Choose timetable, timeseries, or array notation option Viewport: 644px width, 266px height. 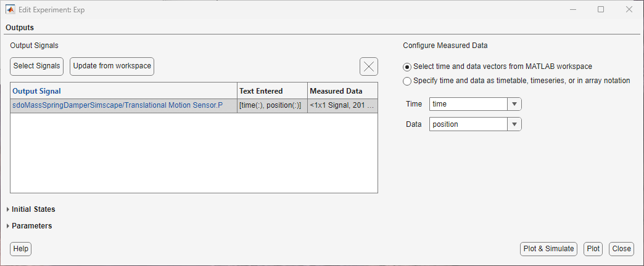[407, 81]
